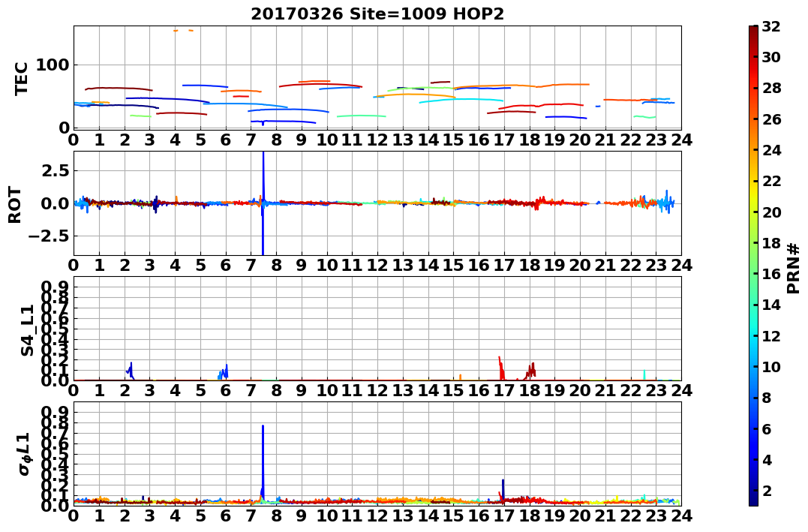Click the 0.0 tick on the ROT axis

click(55, 203)
